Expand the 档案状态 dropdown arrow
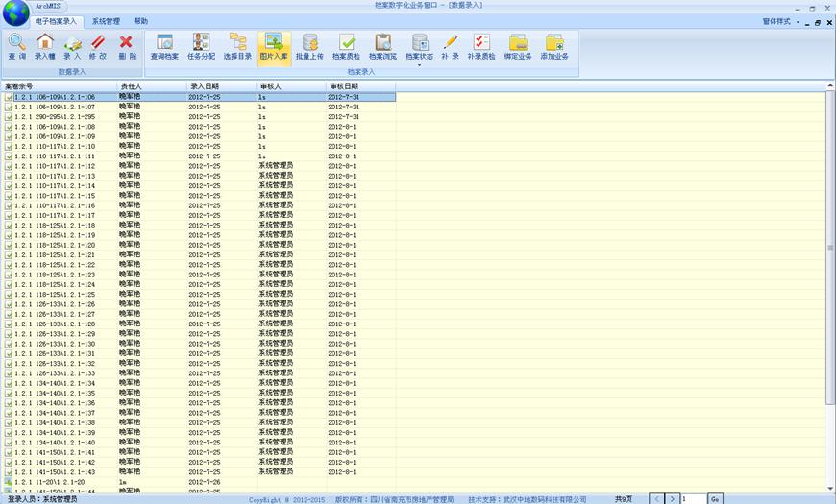The image size is (836, 504). (420, 65)
